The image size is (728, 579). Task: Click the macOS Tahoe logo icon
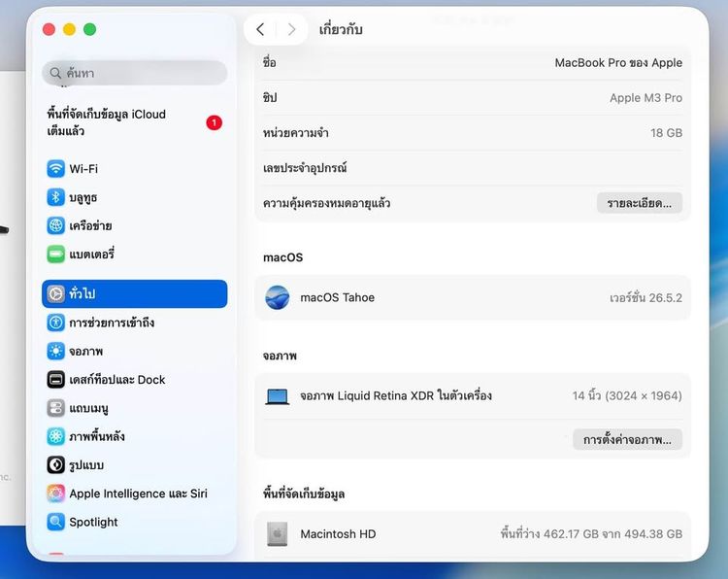pyautogui.click(x=278, y=297)
